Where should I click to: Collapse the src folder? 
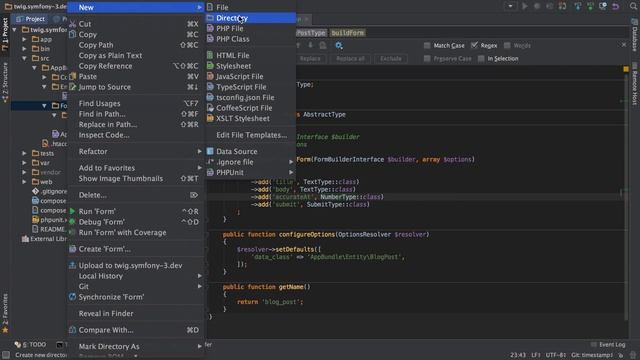click(24, 58)
